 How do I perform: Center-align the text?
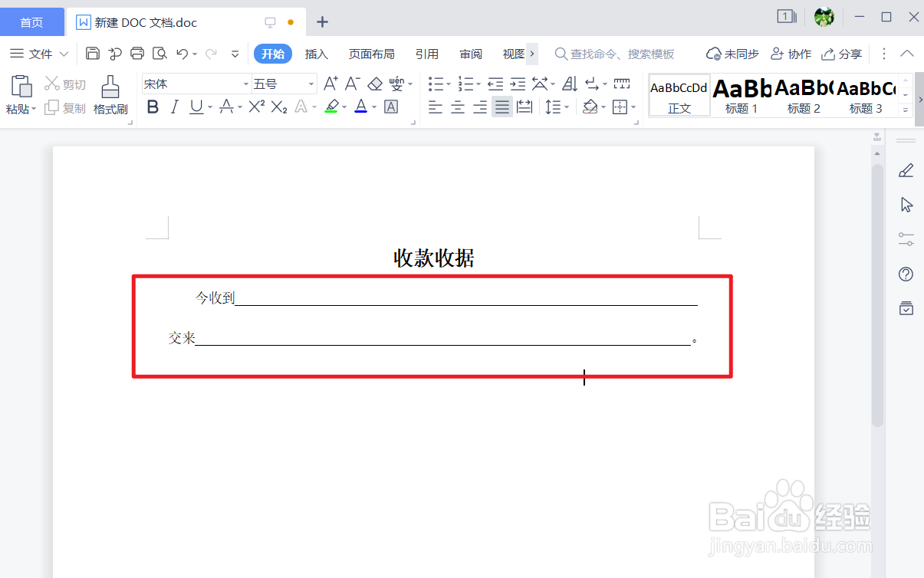click(x=458, y=107)
